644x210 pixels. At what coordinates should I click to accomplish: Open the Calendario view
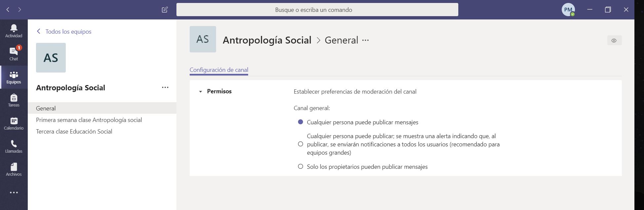[14, 123]
